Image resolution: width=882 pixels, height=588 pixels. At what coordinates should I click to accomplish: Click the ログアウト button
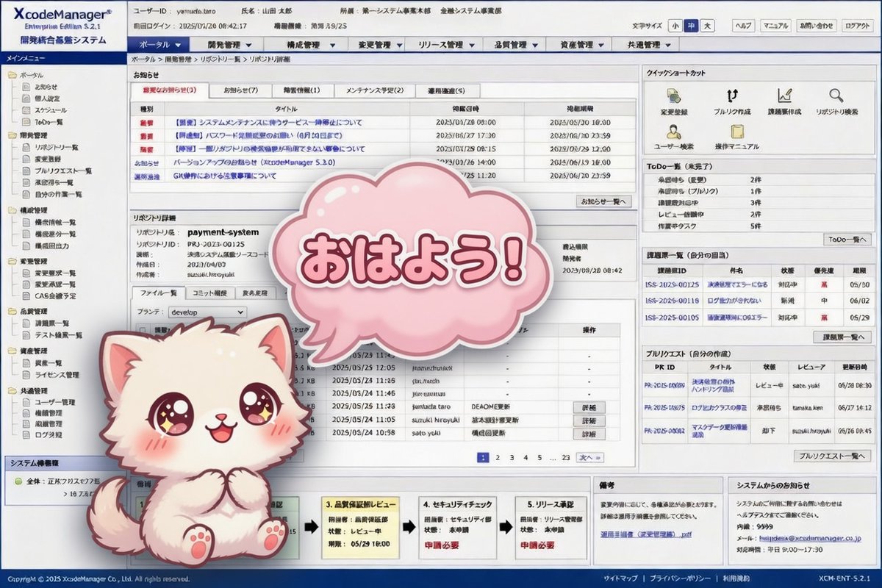857,25
